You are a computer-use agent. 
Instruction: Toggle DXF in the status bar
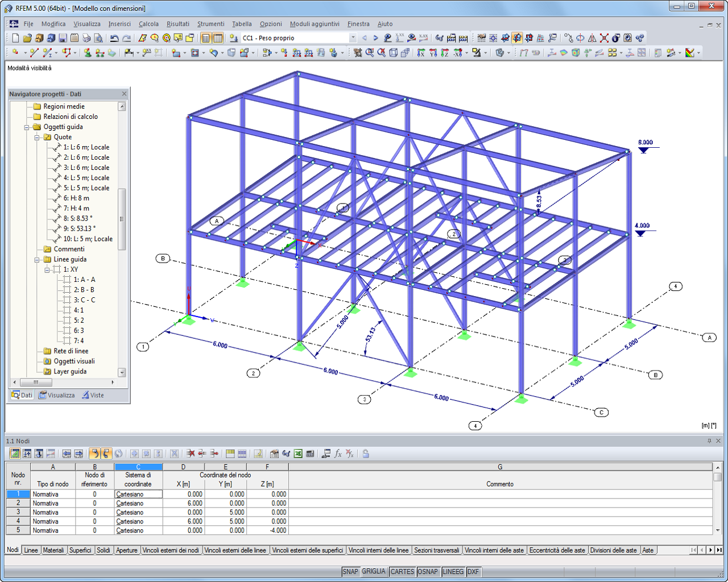click(473, 572)
